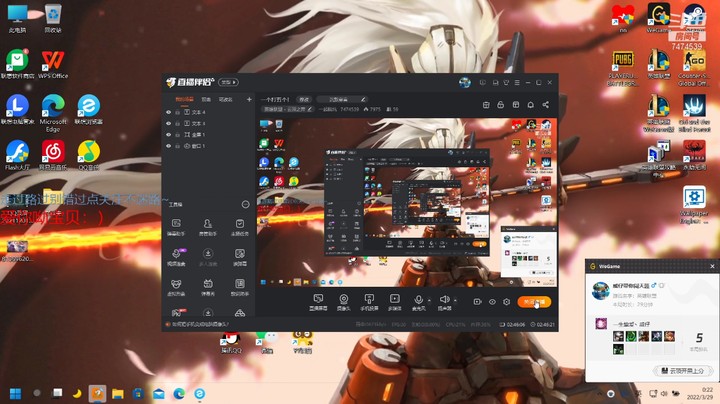
Task: Open File Explorer from the taskbar
Action: [118, 393]
